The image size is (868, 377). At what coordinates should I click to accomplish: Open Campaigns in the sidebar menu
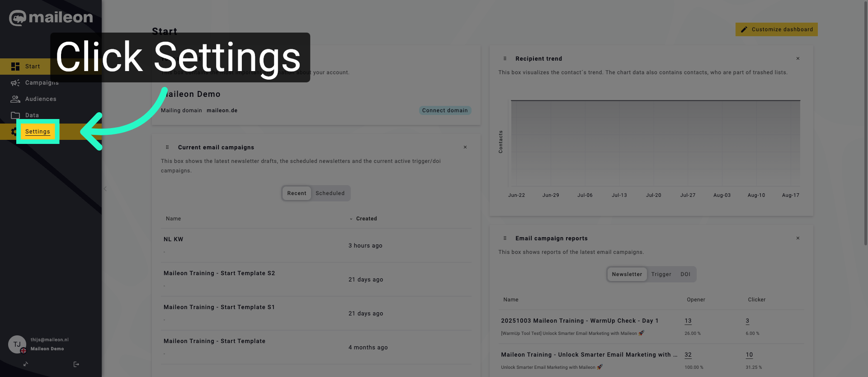coord(42,83)
